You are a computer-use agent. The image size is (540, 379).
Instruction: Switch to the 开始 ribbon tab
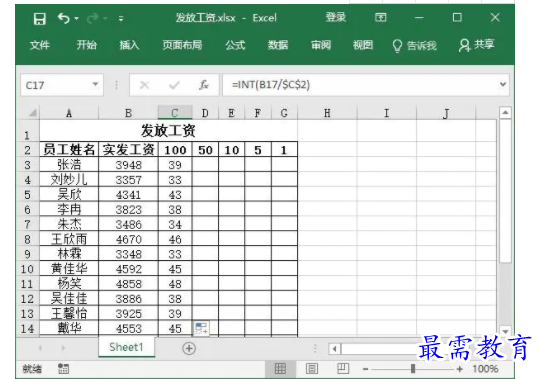(x=86, y=45)
